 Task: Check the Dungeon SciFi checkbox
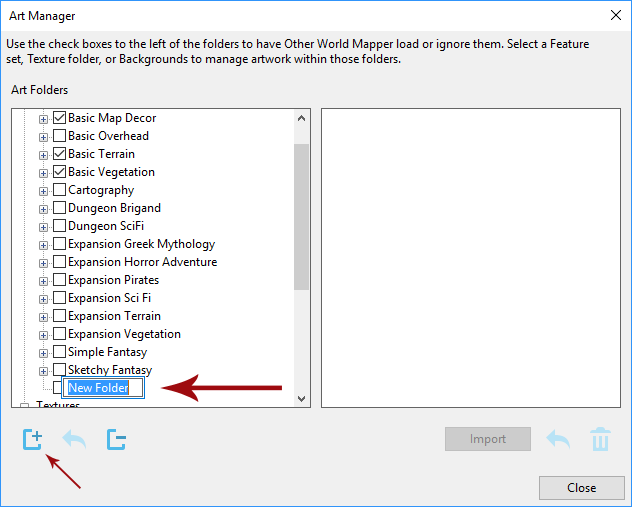click(x=59, y=226)
